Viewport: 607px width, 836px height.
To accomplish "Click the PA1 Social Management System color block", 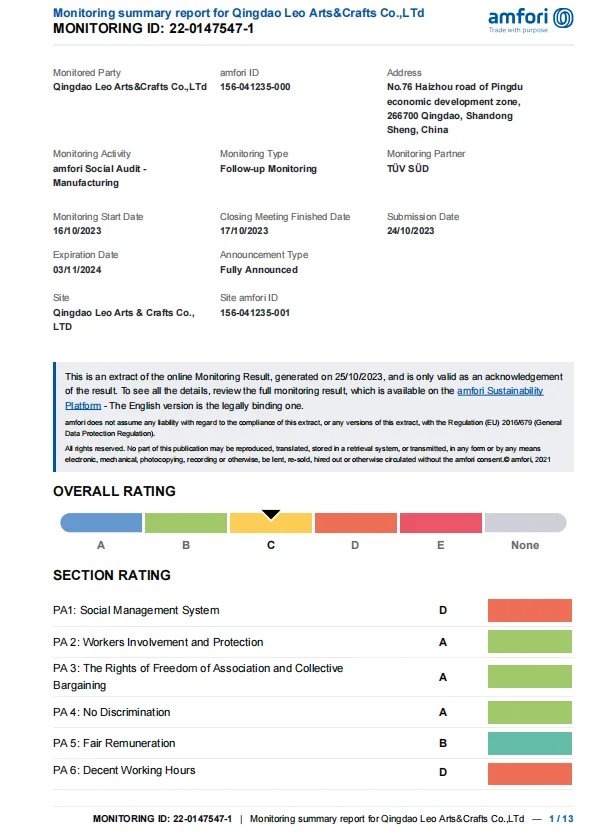I will 530,610.
